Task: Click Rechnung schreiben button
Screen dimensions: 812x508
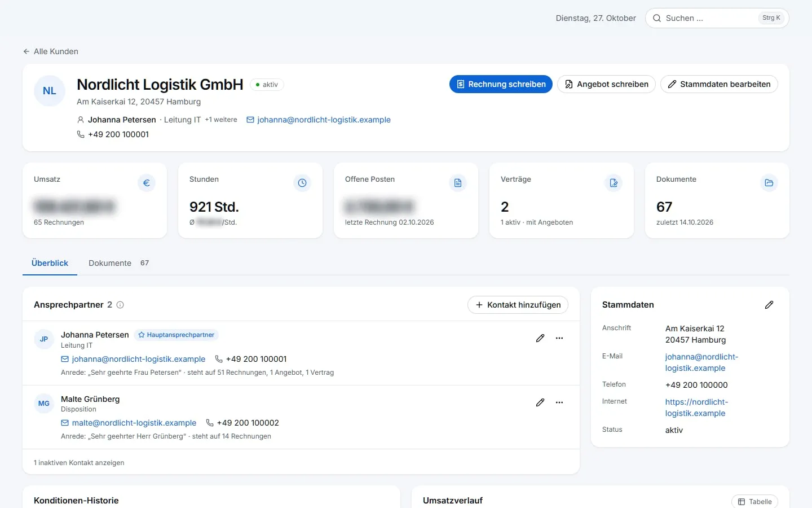Action: tap(501, 84)
